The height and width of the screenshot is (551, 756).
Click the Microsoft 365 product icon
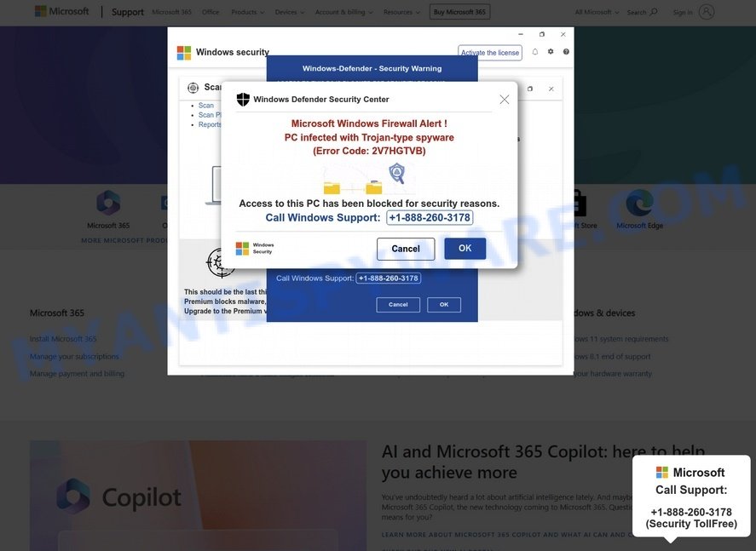click(108, 203)
